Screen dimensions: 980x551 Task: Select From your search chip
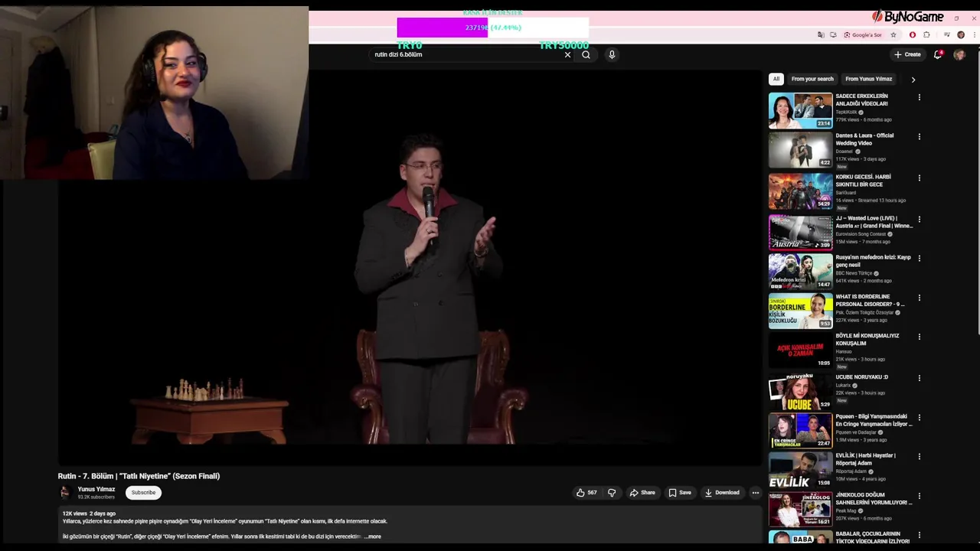[812, 79]
